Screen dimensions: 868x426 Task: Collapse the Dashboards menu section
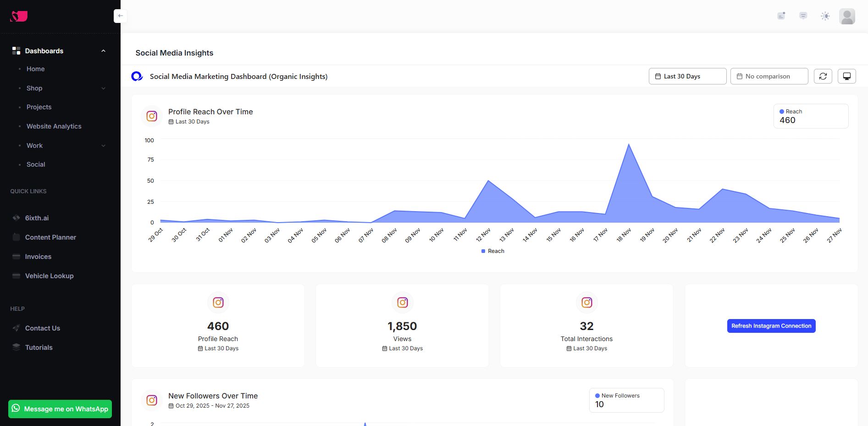(103, 51)
